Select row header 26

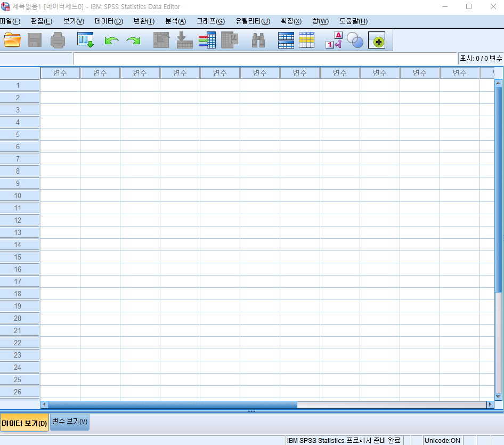coord(20,392)
